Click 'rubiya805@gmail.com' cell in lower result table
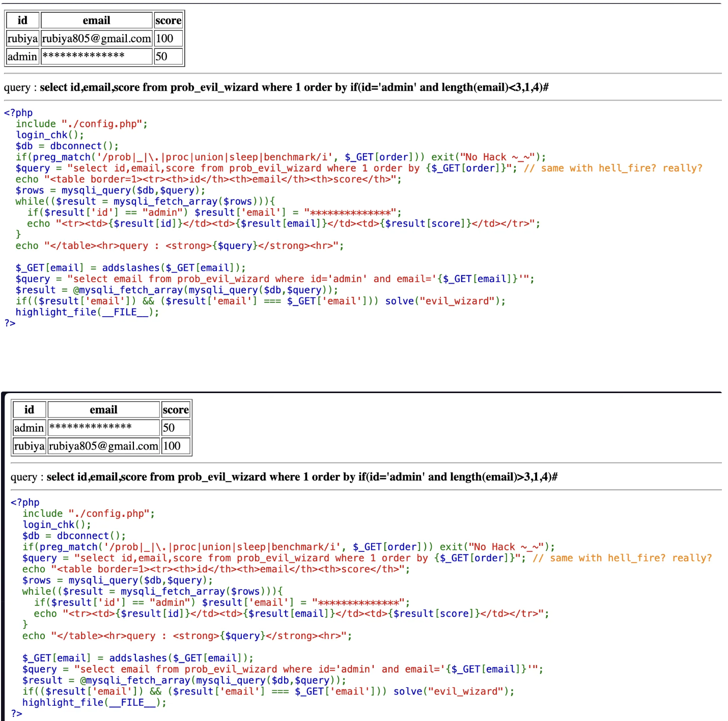The width and height of the screenshot is (728, 721). [104, 446]
